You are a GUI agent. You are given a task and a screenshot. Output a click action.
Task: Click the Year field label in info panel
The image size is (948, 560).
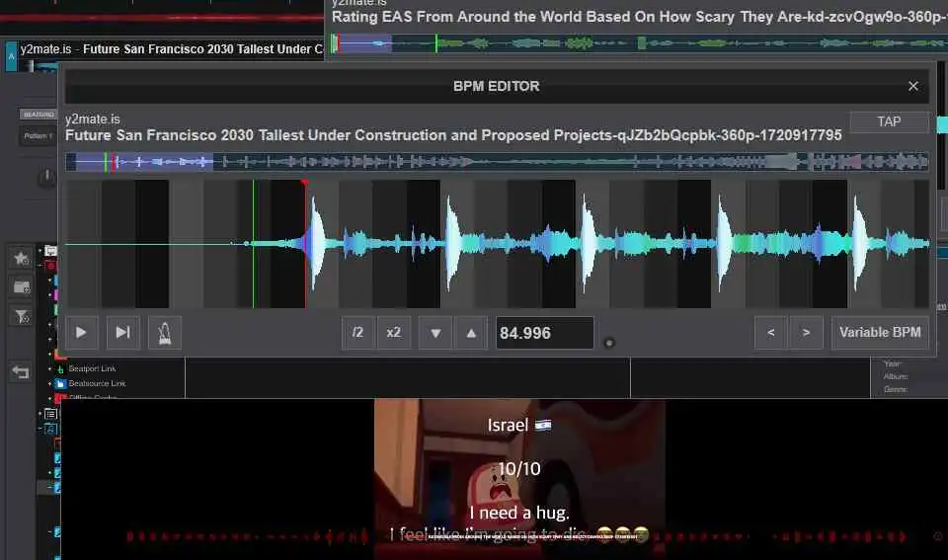coord(893,363)
